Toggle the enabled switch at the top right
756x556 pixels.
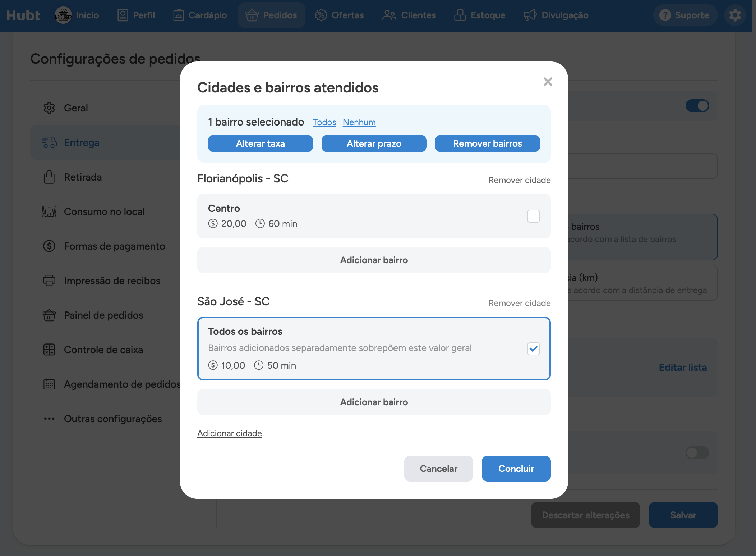pos(697,106)
